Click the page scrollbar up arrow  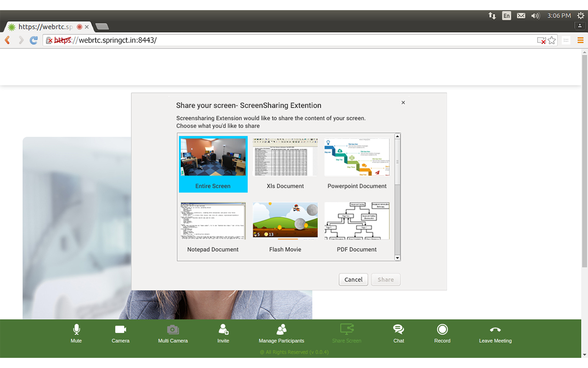pos(584,52)
